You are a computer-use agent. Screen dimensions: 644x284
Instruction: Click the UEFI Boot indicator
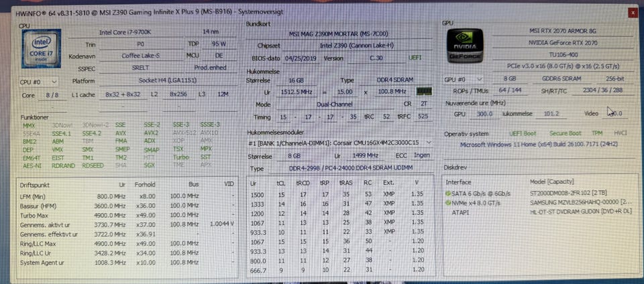(x=523, y=133)
